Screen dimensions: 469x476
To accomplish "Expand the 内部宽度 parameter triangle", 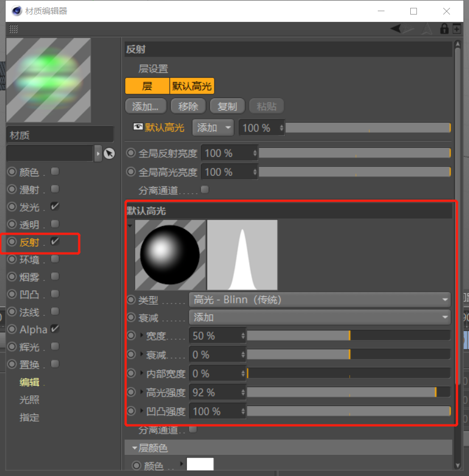I will 142,373.
